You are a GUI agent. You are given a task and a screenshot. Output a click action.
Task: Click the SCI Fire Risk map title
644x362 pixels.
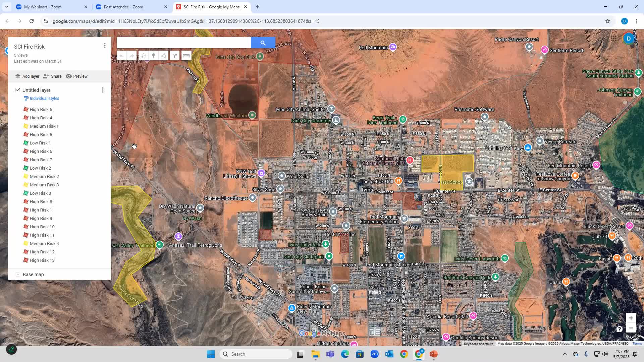29,47
